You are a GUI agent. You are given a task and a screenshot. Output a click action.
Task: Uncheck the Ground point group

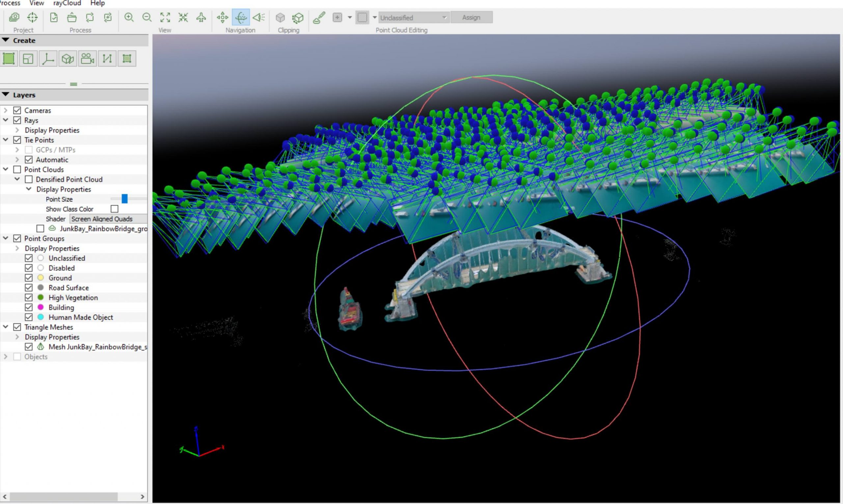(x=29, y=278)
